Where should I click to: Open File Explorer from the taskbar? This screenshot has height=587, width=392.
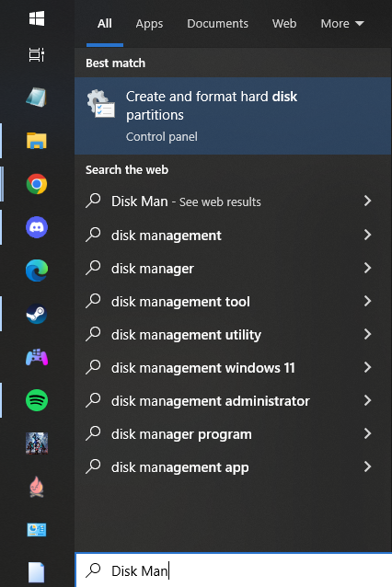coord(37,141)
